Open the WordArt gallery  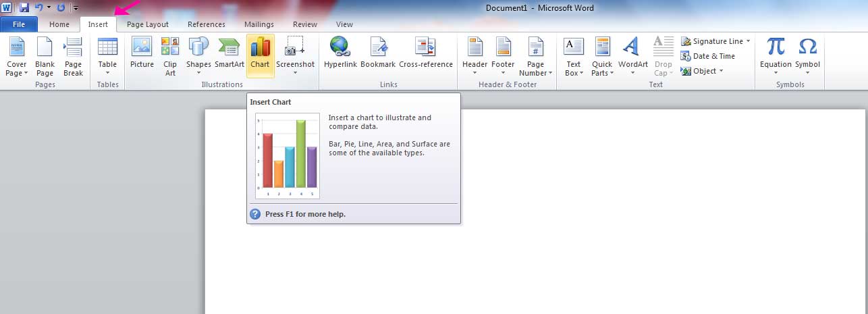coord(632,57)
